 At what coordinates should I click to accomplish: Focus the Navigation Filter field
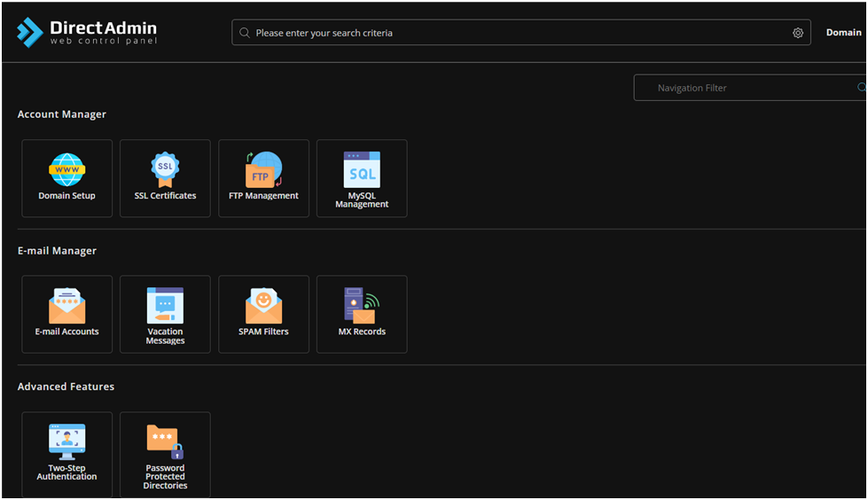click(750, 88)
